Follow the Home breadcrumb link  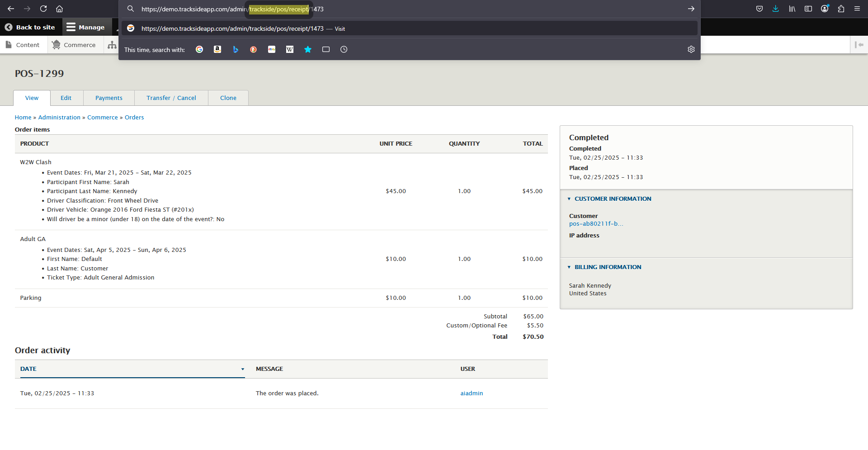pos(23,117)
